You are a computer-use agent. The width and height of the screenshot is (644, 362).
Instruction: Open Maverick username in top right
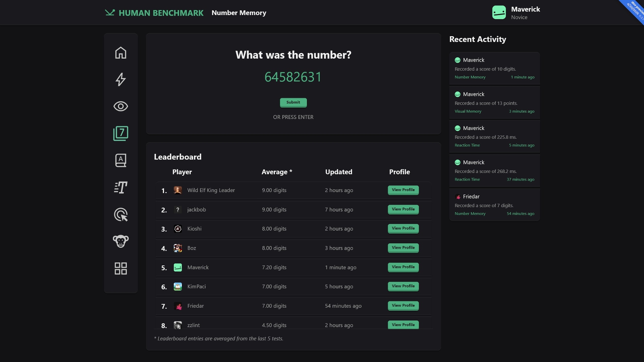pyautogui.click(x=525, y=9)
